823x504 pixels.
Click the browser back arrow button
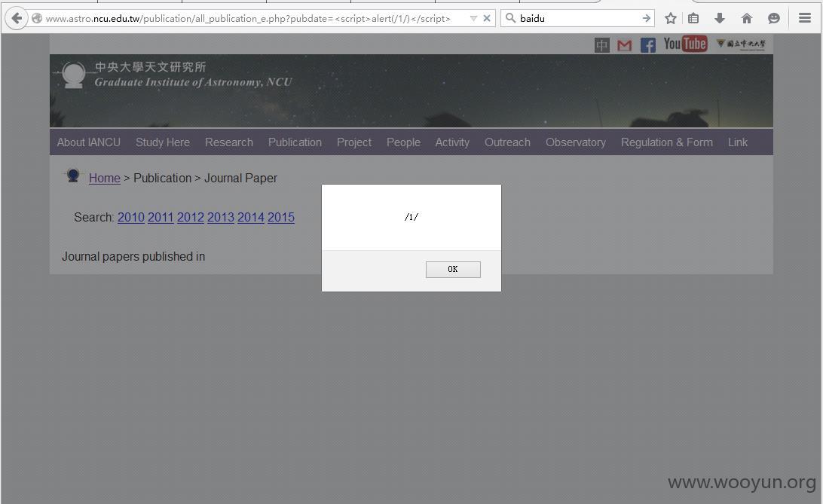tap(17, 18)
